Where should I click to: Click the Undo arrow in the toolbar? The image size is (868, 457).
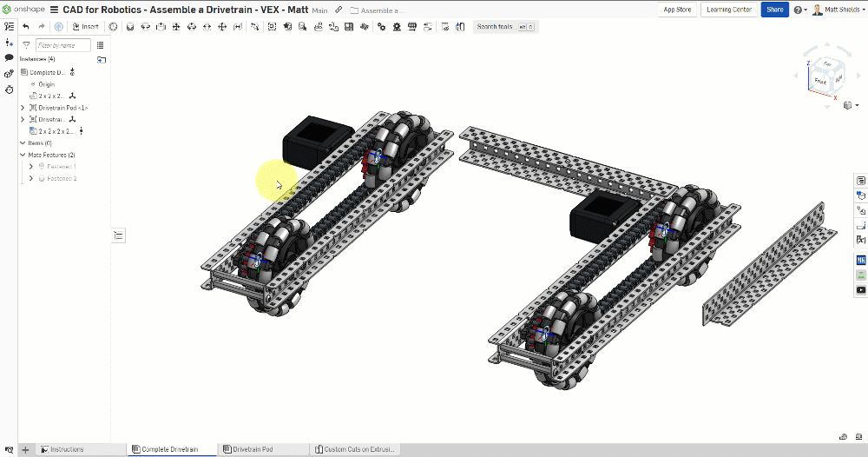coord(26,27)
